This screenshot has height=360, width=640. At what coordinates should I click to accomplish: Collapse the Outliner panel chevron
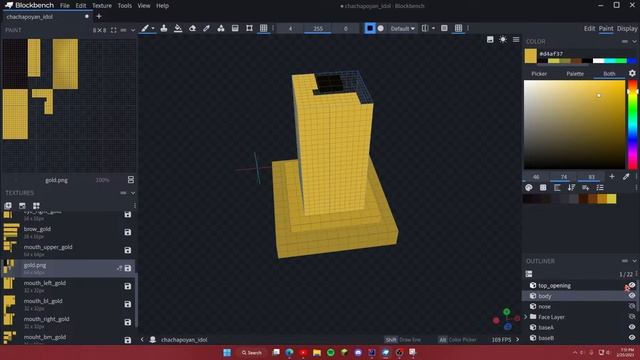(x=634, y=261)
